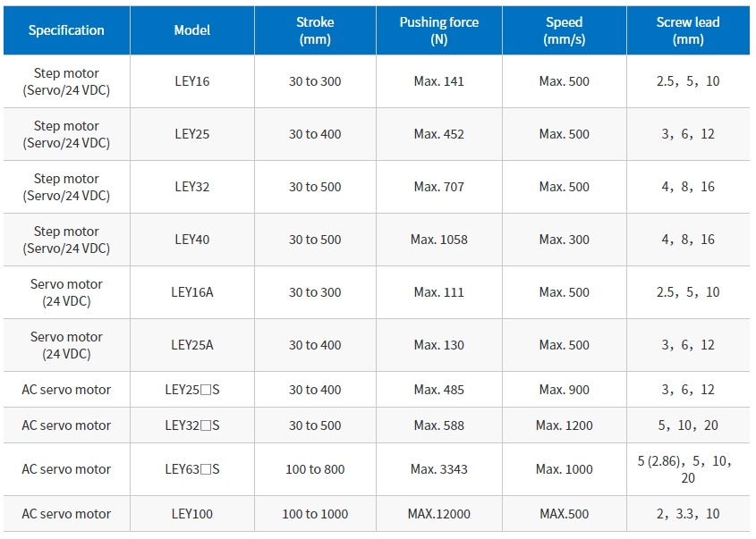The height and width of the screenshot is (539, 756).
Task: Select the Stroke (mm) column header
Action: click(315, 30)
